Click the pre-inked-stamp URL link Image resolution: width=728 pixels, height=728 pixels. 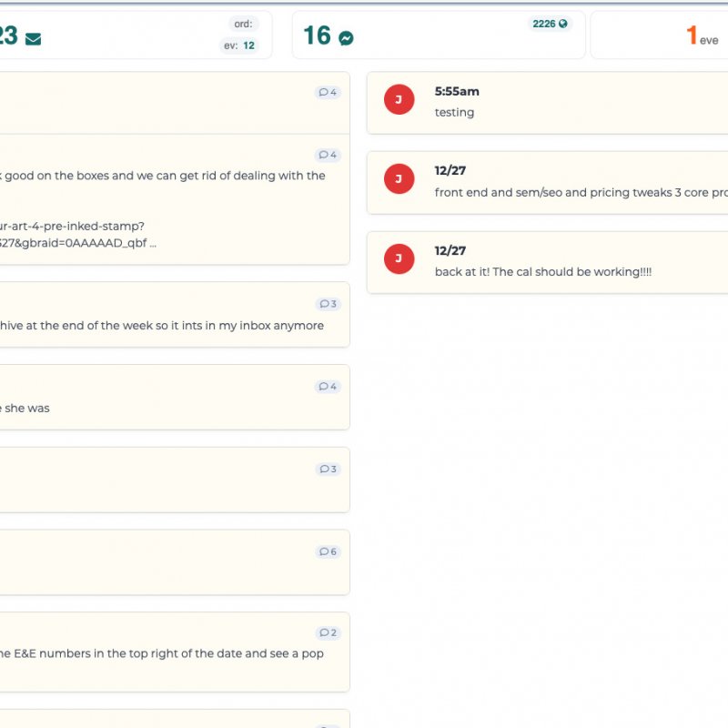pos(73,226)
